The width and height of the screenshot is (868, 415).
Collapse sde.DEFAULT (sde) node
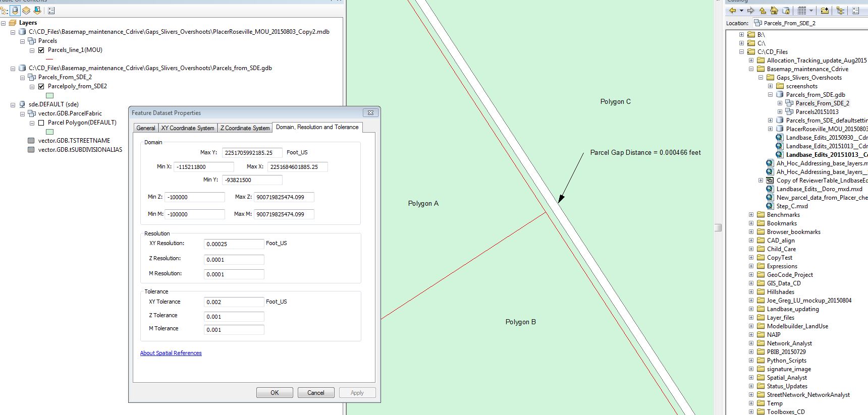tap(13, 104)
